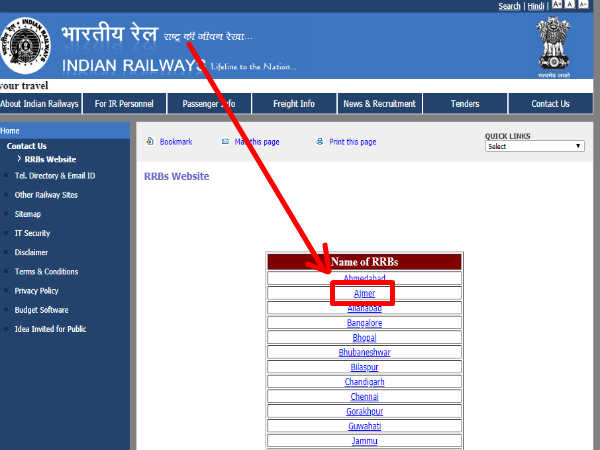The image size is (600, 450).
Task: Click the Bookmark page icon
Action: [x=150, y=141]
